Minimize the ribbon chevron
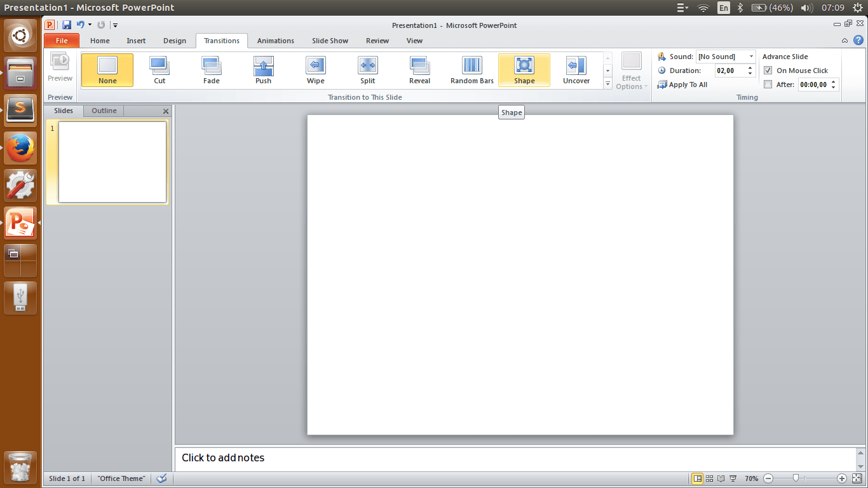This screenshot has height=488, width=868. 844,41
